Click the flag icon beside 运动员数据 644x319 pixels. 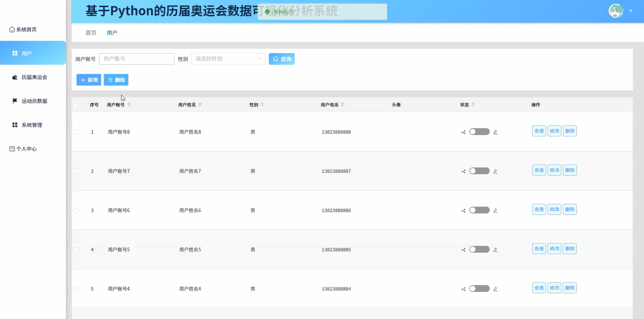pos(14,101)
